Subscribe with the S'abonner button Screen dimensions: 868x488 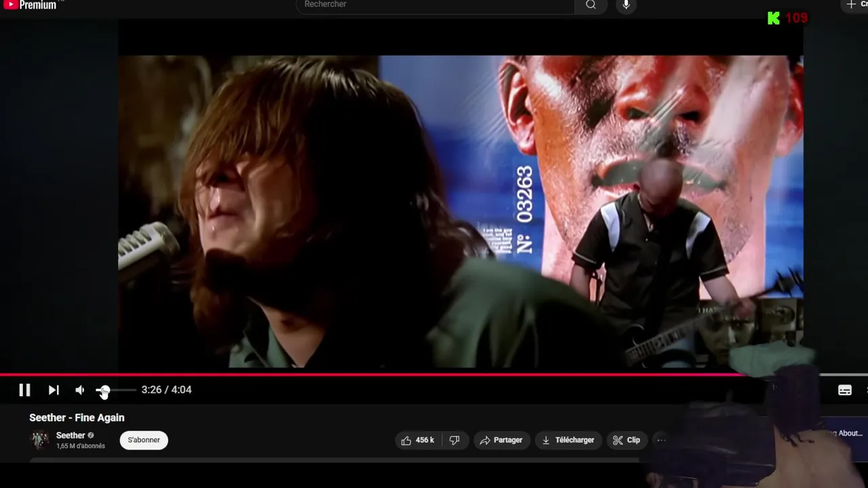tap(144, 440)
